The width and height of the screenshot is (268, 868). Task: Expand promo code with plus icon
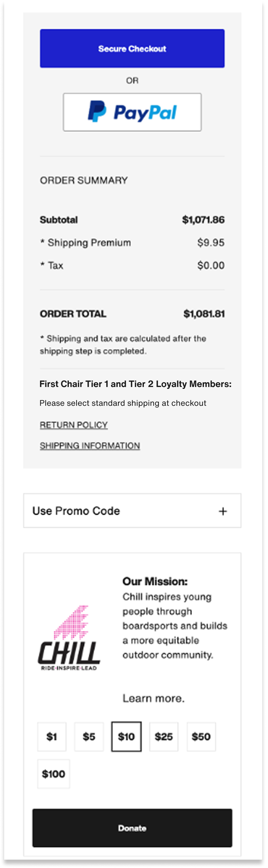(x=222, y=511)
